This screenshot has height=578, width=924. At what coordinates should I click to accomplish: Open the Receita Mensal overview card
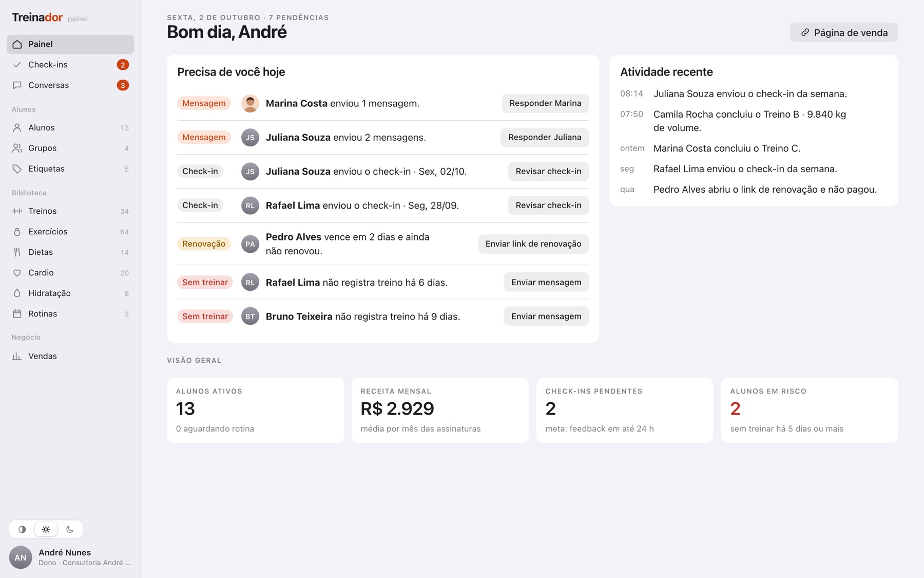pyautogui.click(x=440, y=410)
